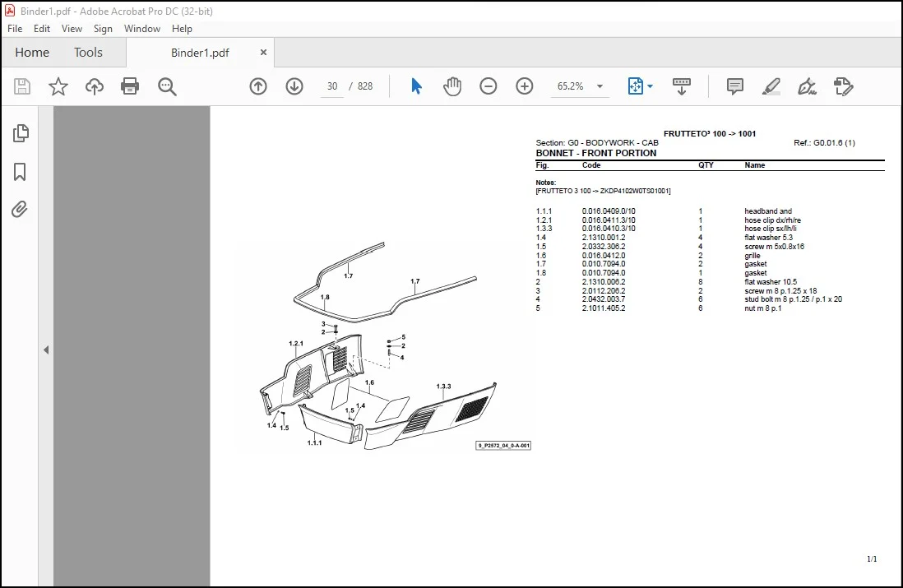The width and height of the screenshot is (903, 588).
Task: Click the 65.2% zoom value field
Action: pyautogui.click(x=570, y=86)
